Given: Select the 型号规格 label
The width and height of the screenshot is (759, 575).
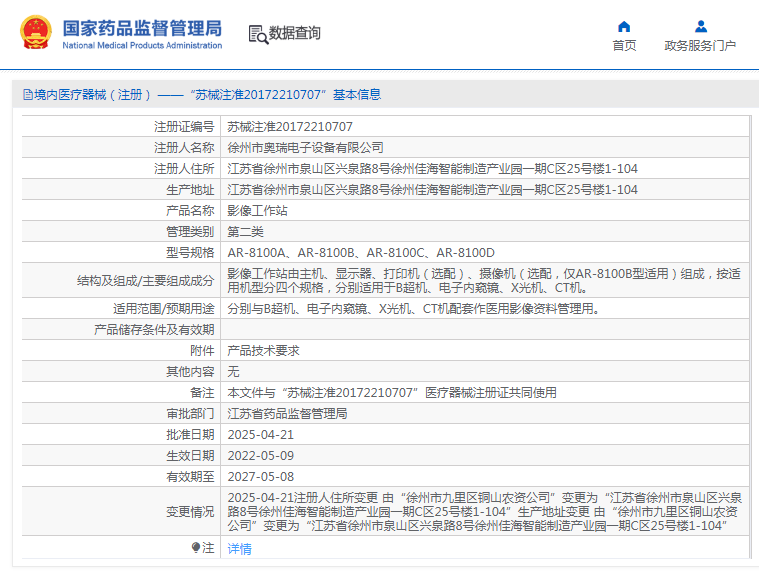Looking at the screenshot, I should tap(190, 253).
